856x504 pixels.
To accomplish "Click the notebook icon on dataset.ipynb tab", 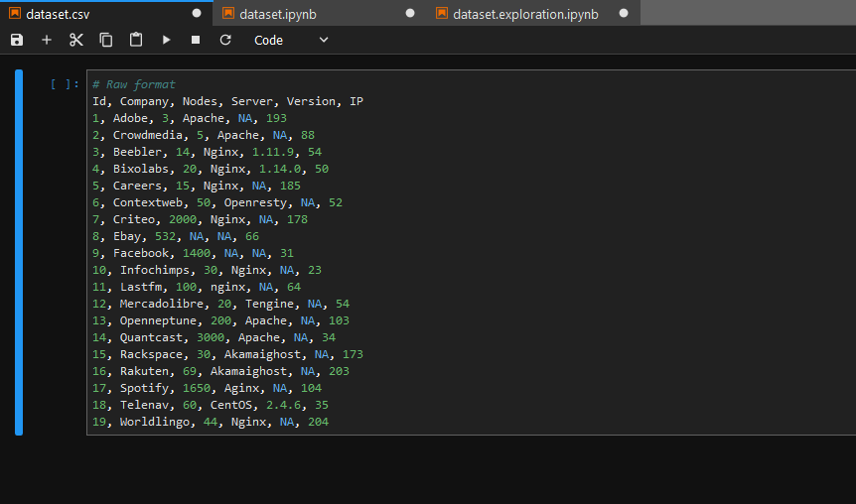I will click(x=228, y=13).
